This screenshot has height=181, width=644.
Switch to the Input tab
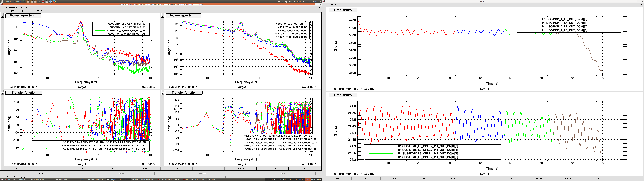pos(6,11)
